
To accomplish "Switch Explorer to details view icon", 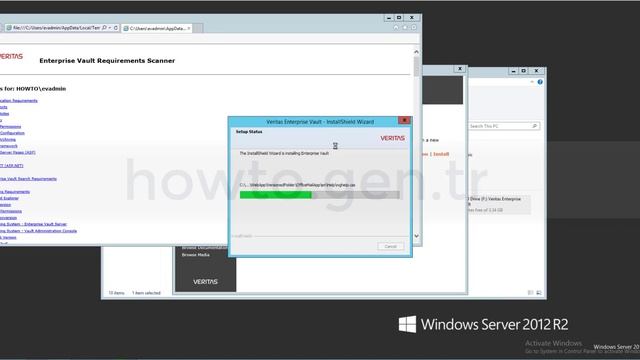I will (531, 293).
